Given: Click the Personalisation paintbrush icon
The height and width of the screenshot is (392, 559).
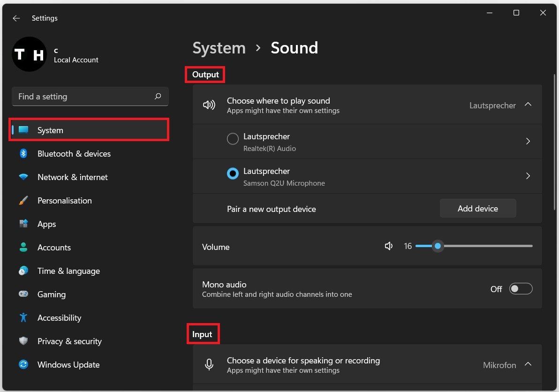Looking at the screenshot, I should 23,201.
